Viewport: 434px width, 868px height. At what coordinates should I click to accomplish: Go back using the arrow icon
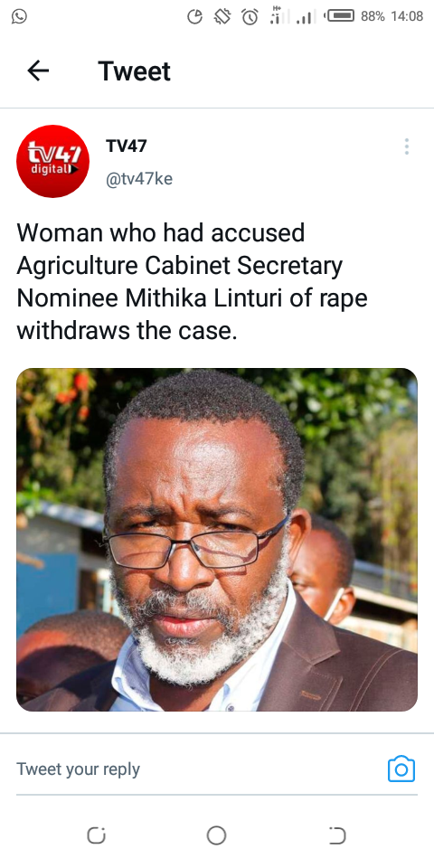click(38, 71)
